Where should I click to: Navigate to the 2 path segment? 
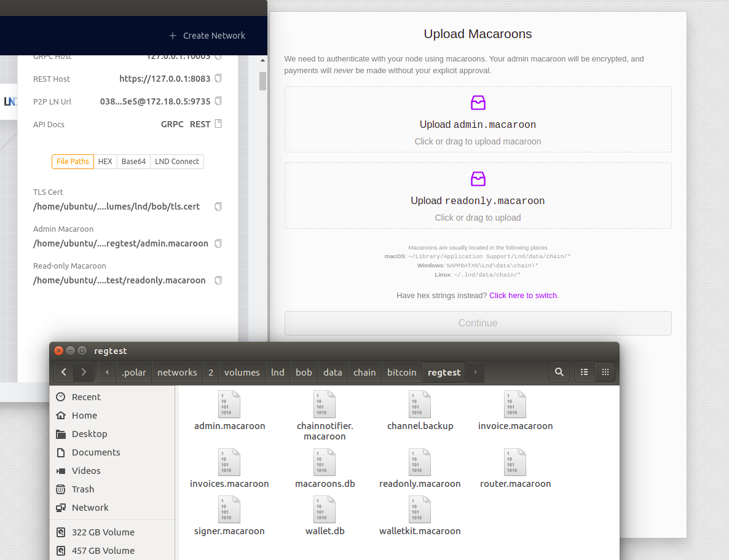click(211, 372)
